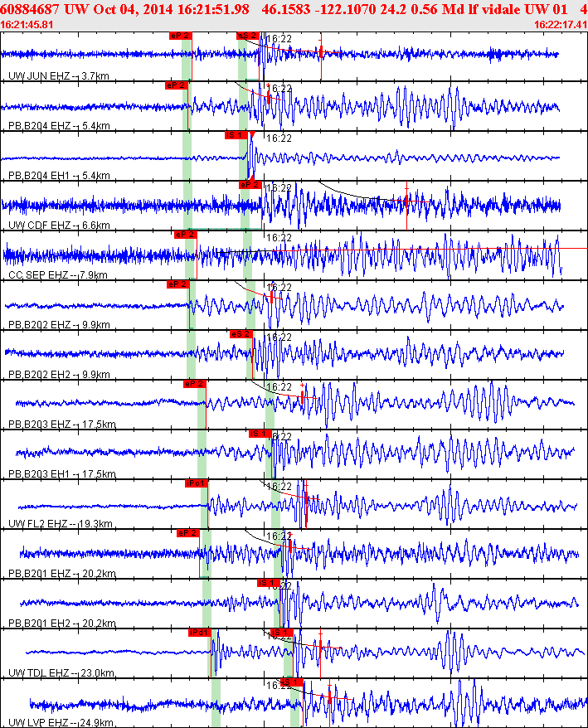Click the 'UW FL2 EHZ -- 19.3km' station label

click(61, 523)
